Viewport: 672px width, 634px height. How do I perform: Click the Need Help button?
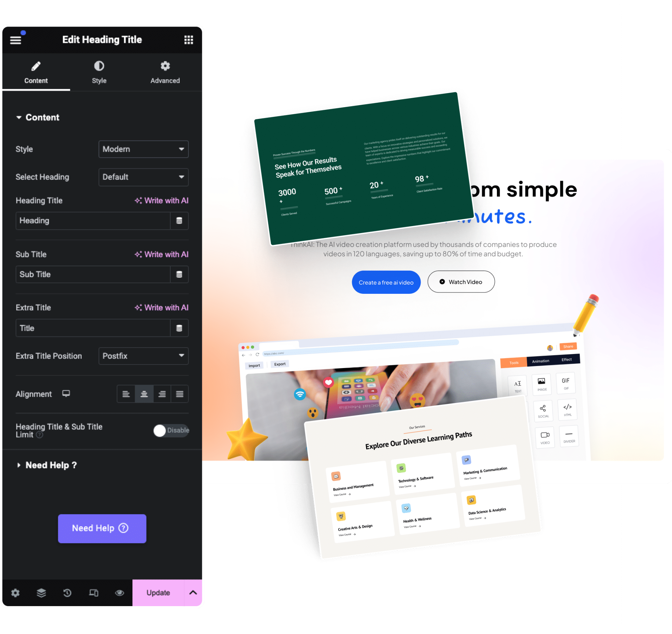102,528
